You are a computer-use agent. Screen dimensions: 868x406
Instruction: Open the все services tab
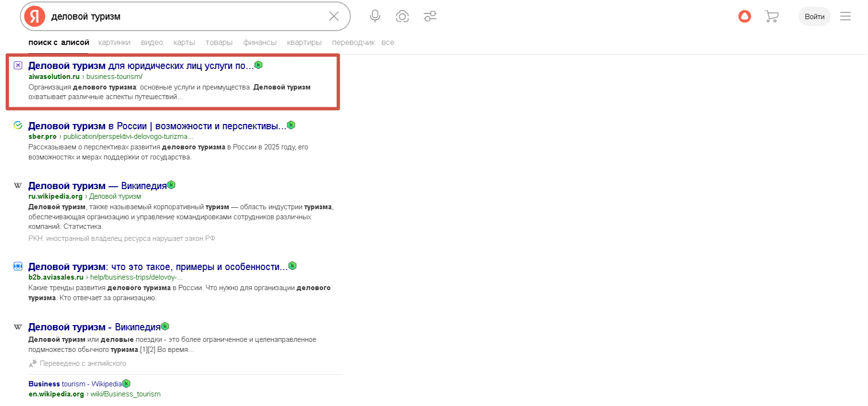(x=388, y=43)
